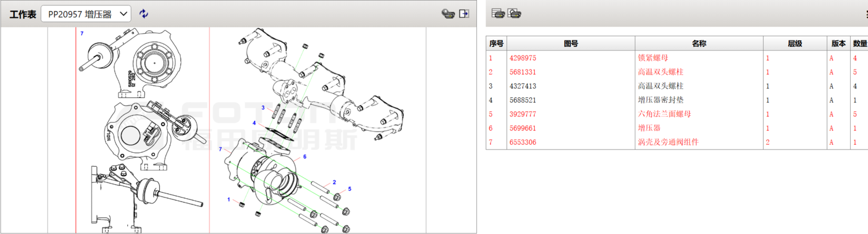Screen dimensions: 868x234
Task: Click the print list with picture icon
Action: (514, 13)
